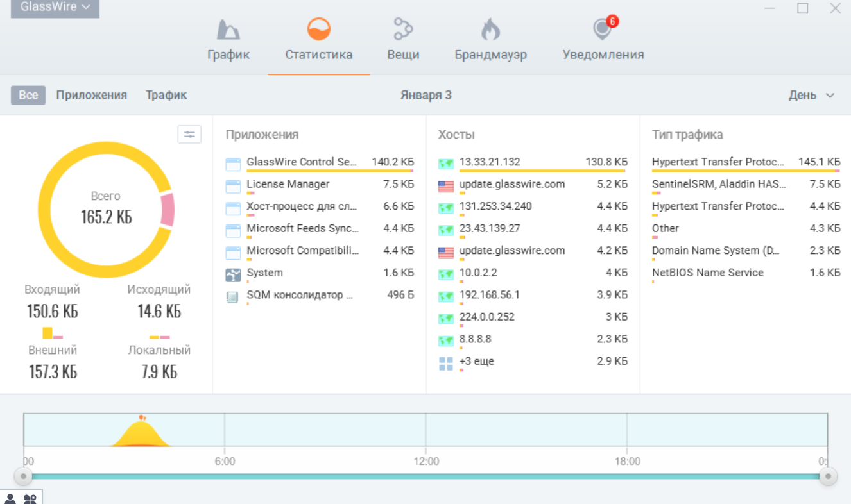Click the orange alert marker above timeline peak
851x504 pixels.
pyautogui.click(x=142, y=418)
